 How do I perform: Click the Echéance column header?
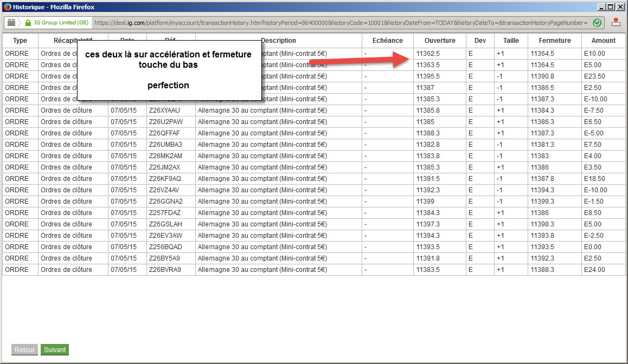coord(387,41)
